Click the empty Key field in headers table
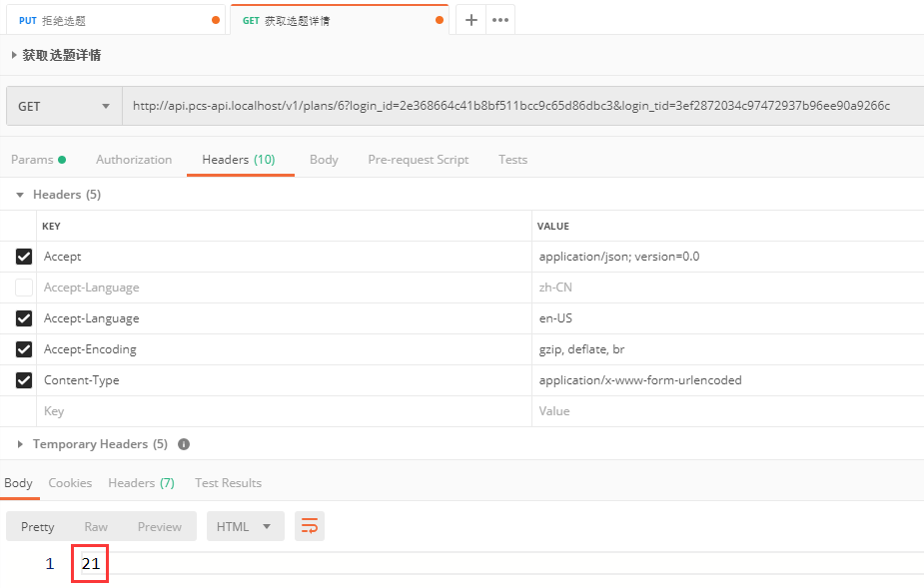Screen dimensions: 924x588 pos(280,411)
